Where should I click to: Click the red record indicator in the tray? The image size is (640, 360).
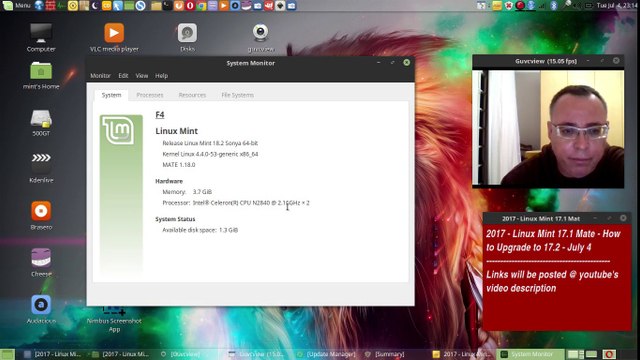click(x=520, y=5)
